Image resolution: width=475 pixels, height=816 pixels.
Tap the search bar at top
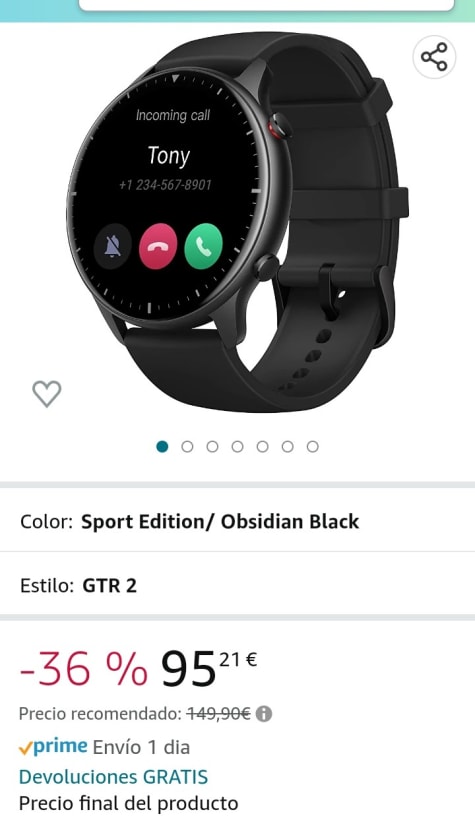coord(266,5)
